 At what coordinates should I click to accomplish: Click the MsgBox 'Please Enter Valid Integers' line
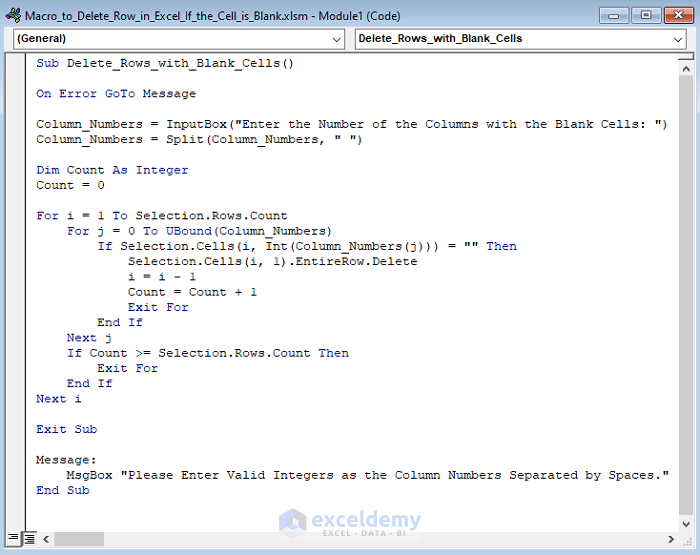368,475
